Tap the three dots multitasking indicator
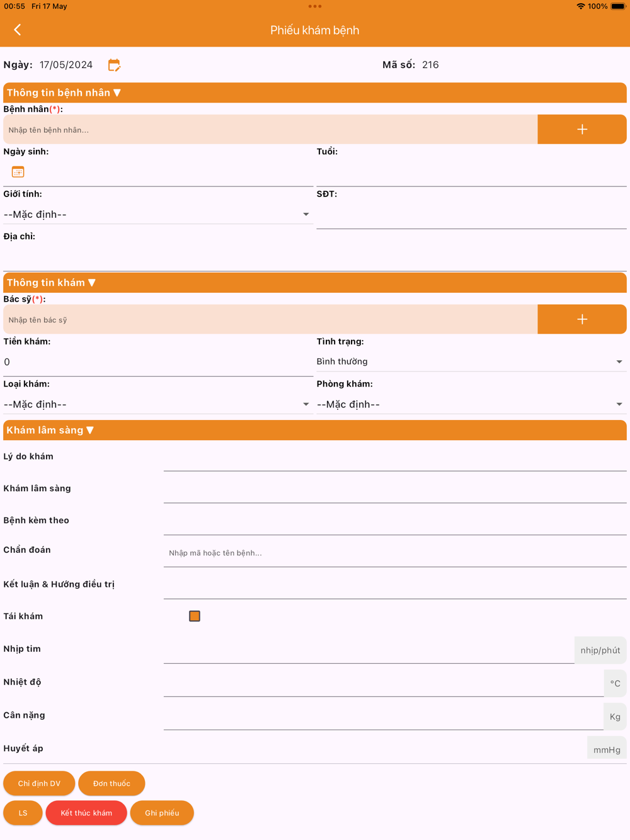 click(315, 6)
